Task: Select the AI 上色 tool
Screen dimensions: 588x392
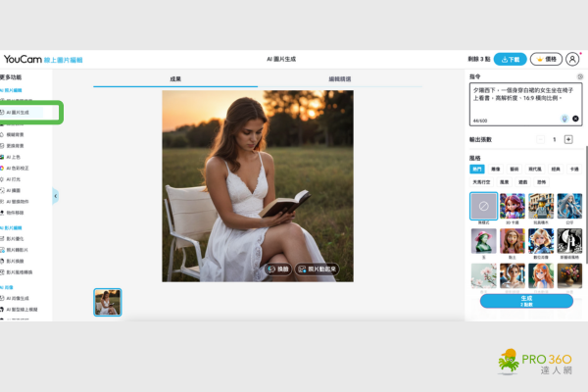Action: click(13, 157)
